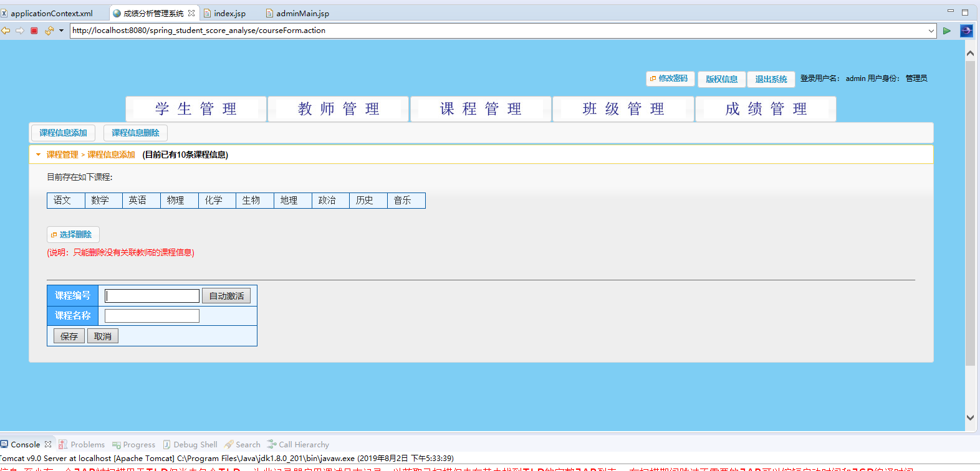Open the 教师管理 menu
The width and height of the screenshot is (980, 471).
click(339, 109)
